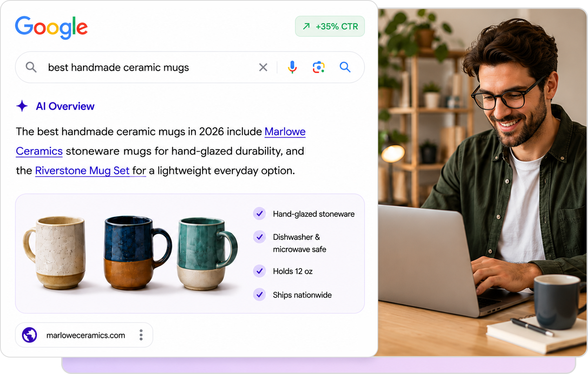Click the +35% CTR badge
The width and height of the screenshot is (588, 374).
pos(330,26)
